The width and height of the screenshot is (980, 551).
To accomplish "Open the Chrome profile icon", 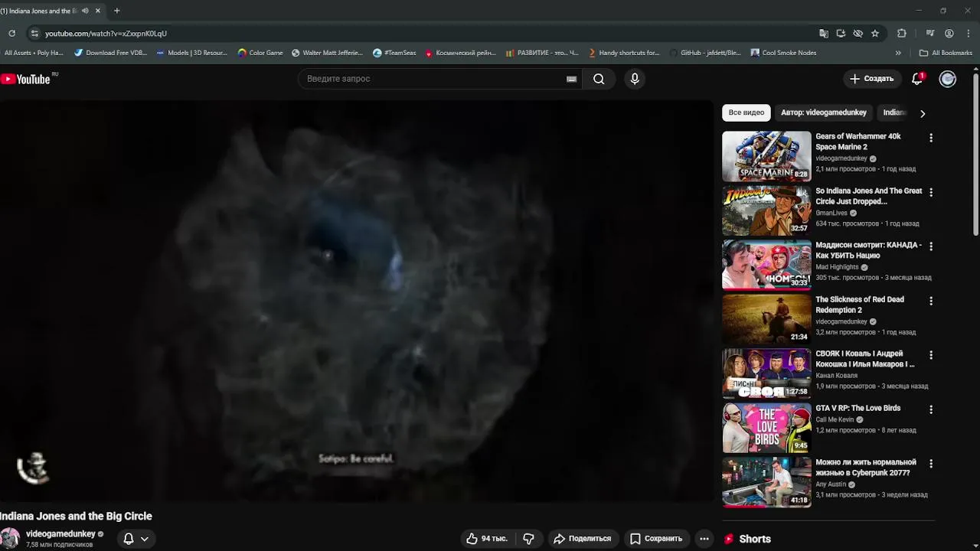I will click(949, 34).
